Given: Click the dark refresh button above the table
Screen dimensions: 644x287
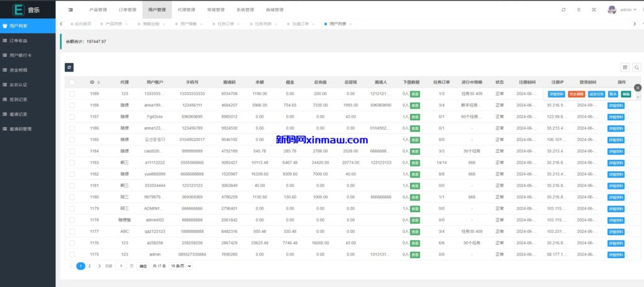Looking at the screenshot, I should pyautogui.click(x=69, y=67).
